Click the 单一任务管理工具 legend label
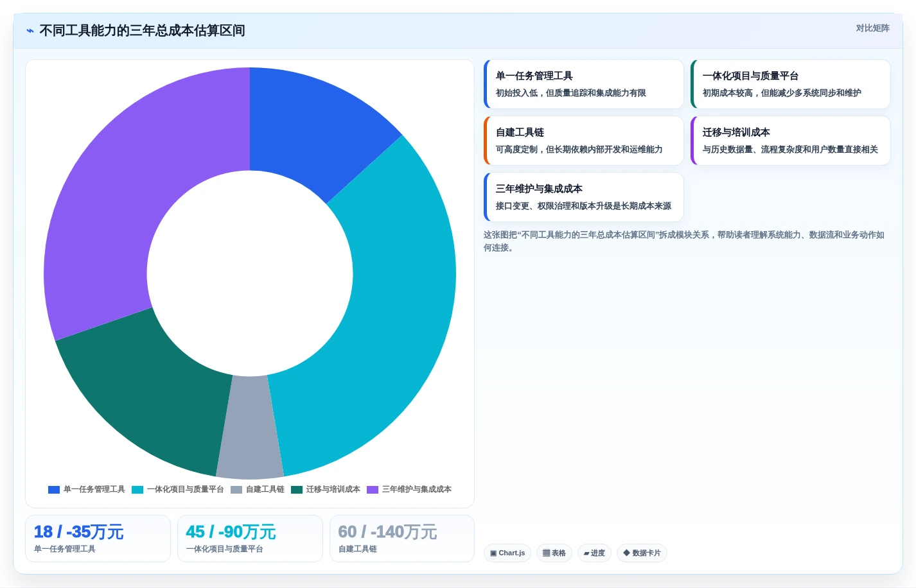The width and height of the screenshot is (916, 588). (x=94, y=489)
